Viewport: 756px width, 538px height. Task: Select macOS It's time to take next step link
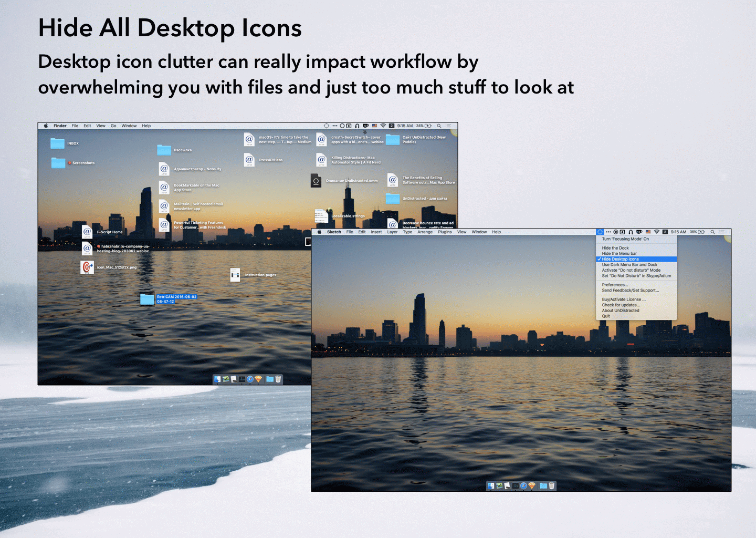[249, 139]
